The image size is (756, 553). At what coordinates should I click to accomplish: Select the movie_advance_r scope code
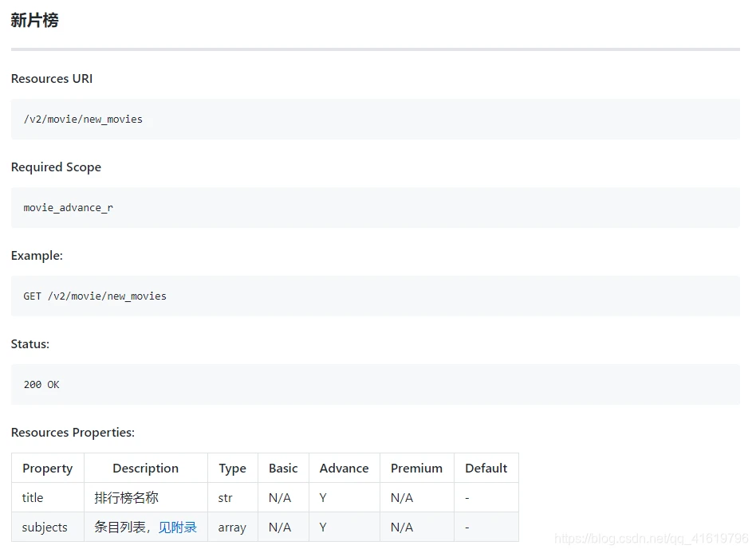tap(68, 208)
